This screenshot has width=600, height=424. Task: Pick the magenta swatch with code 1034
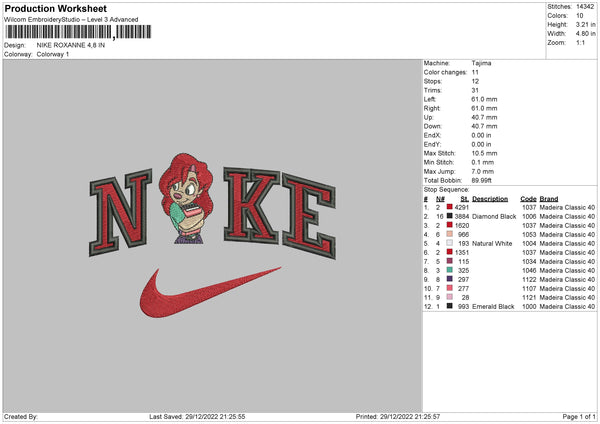click(x=450, y=261)
